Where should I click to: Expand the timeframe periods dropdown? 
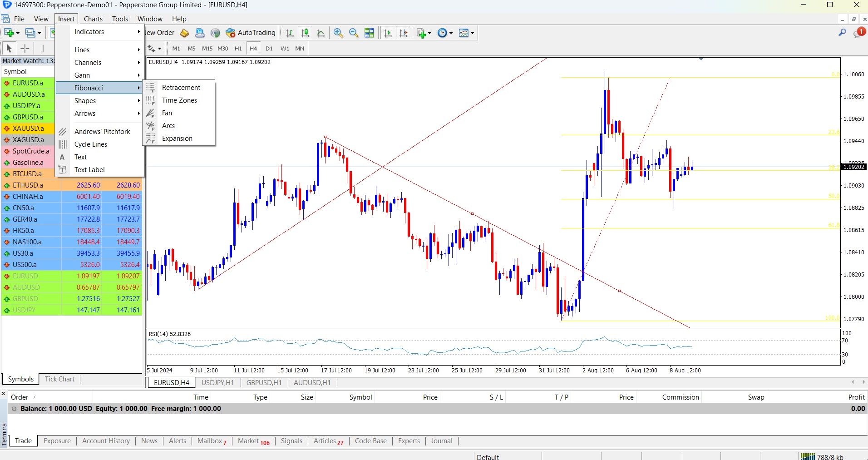(451, 33)
